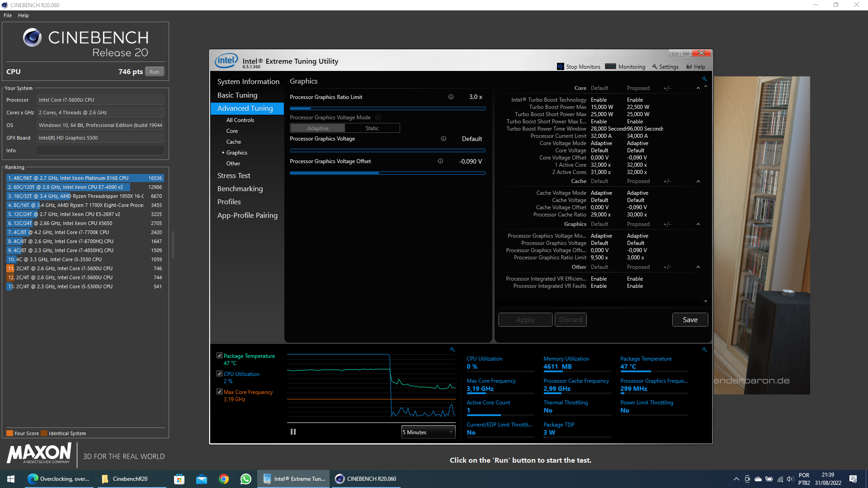Collapse the Graphics section in settings table
Screen dimensions: 868x488
[698, 224]
